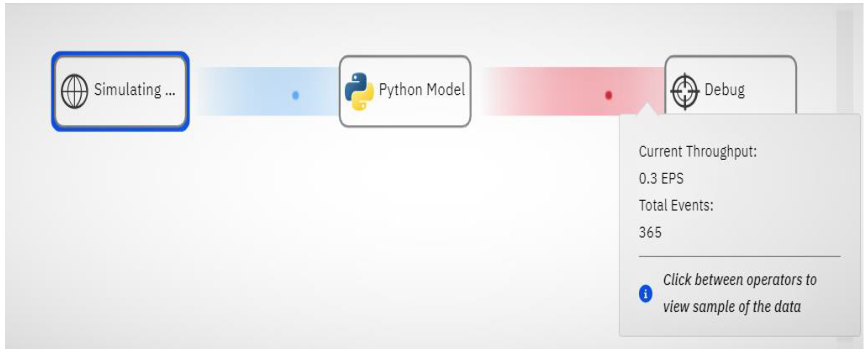Click the divider line in the throughput tooltip
868x354 pixels.
(x=739, y=257)
